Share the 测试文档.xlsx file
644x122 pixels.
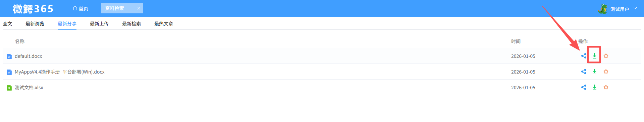tap(584, 87)
